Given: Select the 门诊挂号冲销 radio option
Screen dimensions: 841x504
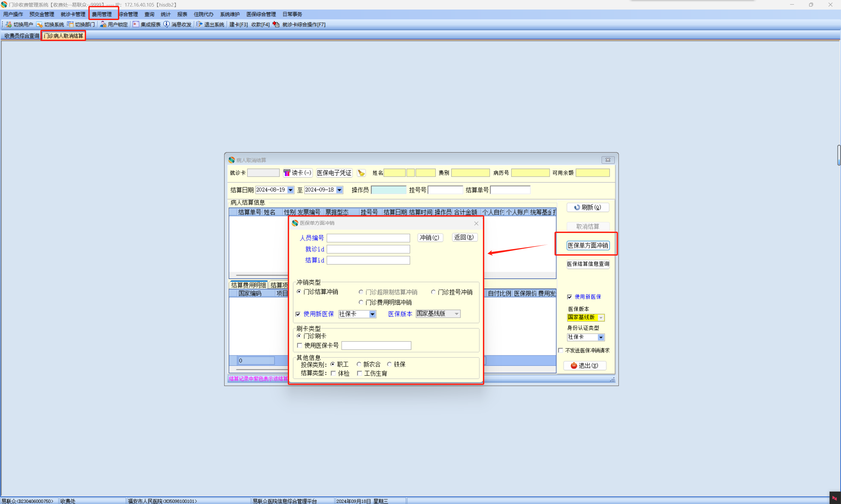Looking at the screenshot, I should click(433, 292).
